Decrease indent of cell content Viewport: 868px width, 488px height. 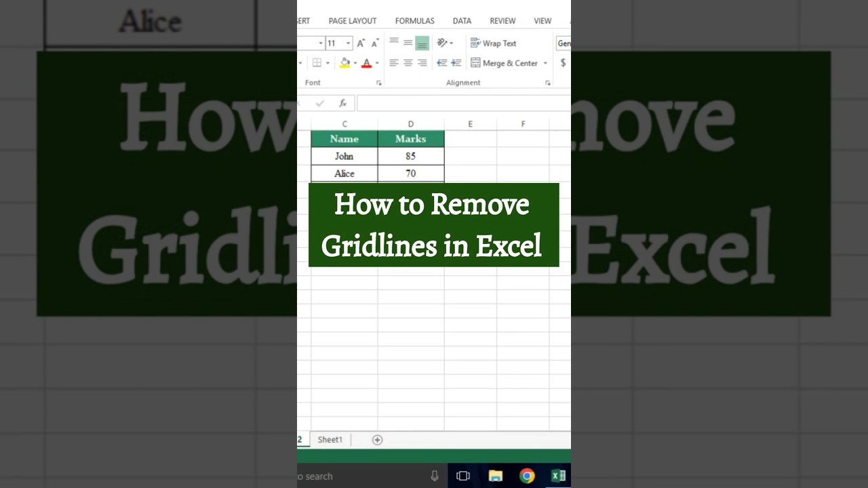(442, 63)
